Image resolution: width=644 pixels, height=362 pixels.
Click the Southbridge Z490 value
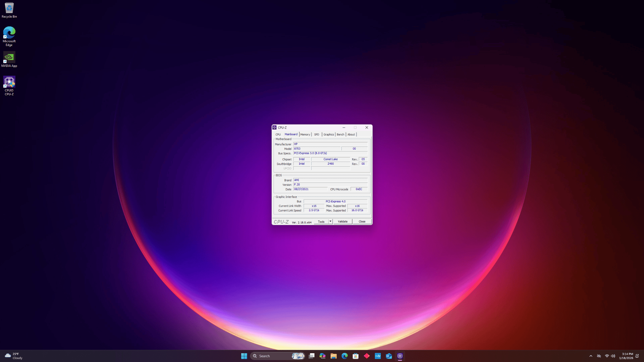[330, 164]
